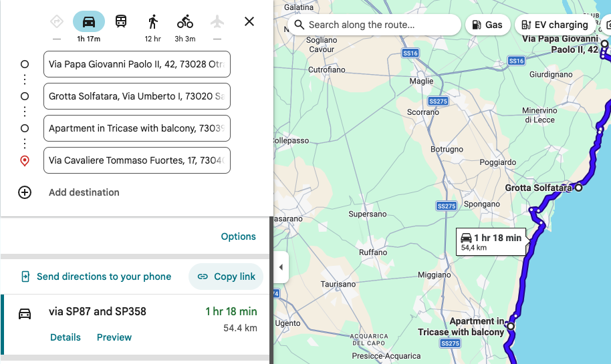Click the Giurdignano town label on the map
This screenshot has height=364, width=611.
point(551,74)
